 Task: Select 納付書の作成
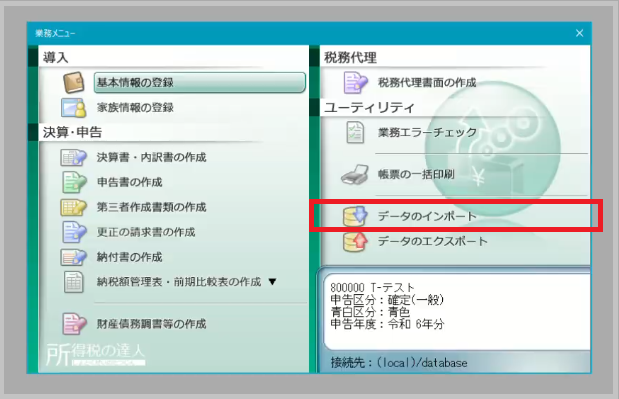pyautogui.click(x=129, y=257)
